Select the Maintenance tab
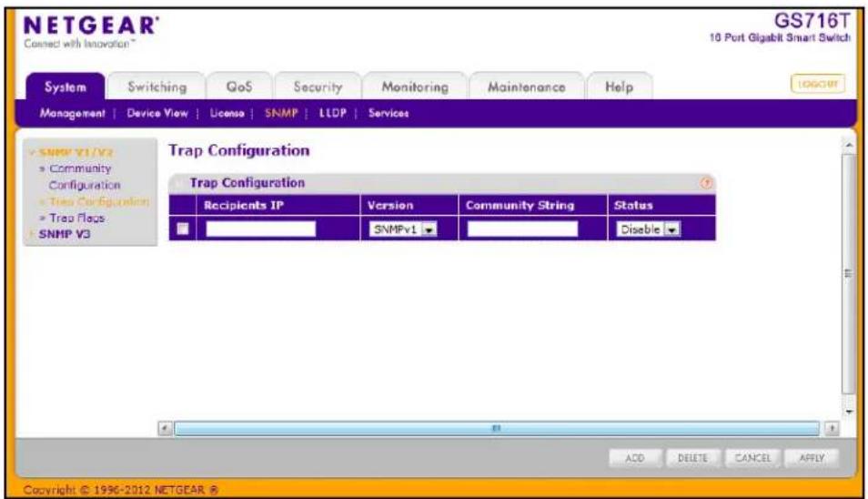This screenshot has height=499, width=868. pyautogui.click(x=527, y=87)
